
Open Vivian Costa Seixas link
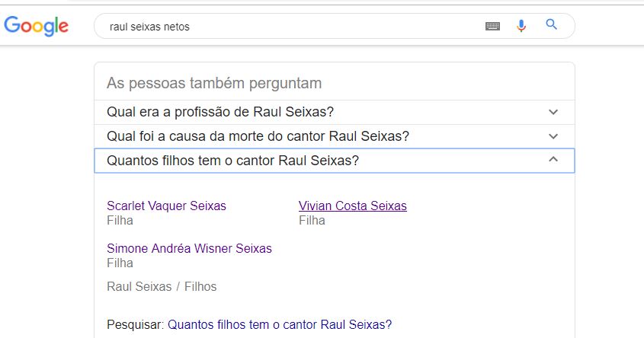coord(353,206)
